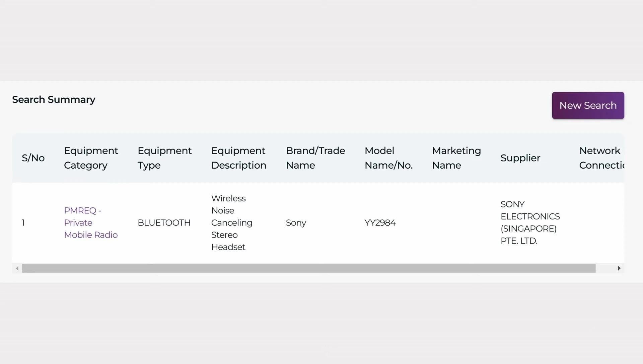This screenshot has height=364, width=643.
Task: Select the S/No column header
Action: tap(33, 158)
